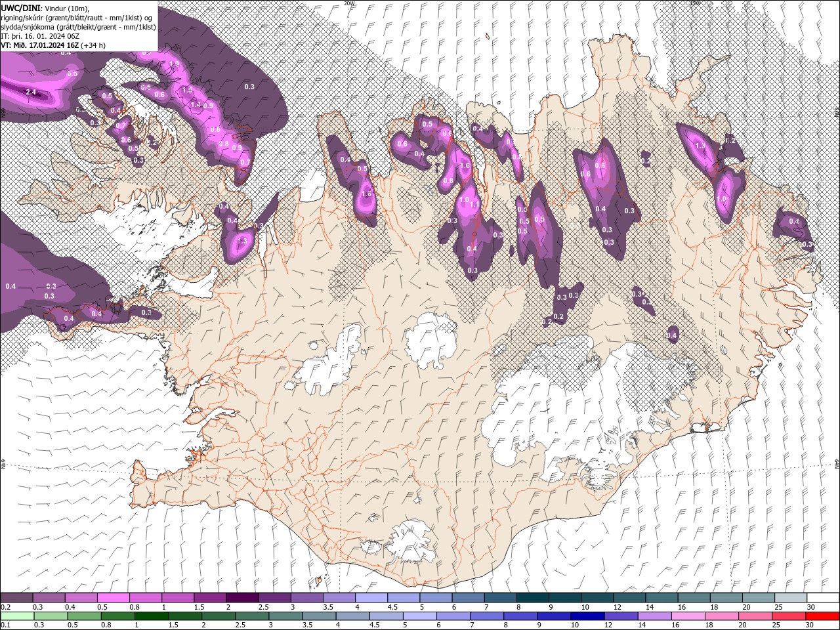Click the 1.4 snowfall value label
The height and width of the screenshot is (630, 840).
pyautogui.click(x=195, y=104)
